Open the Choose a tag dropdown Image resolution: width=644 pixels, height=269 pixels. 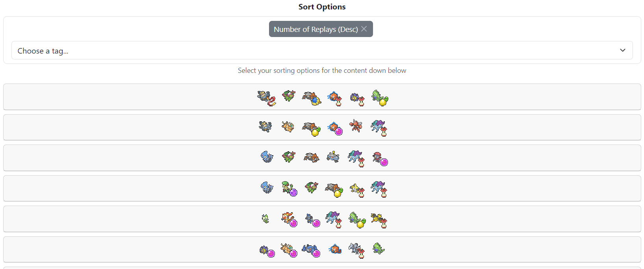coord(322,50)
